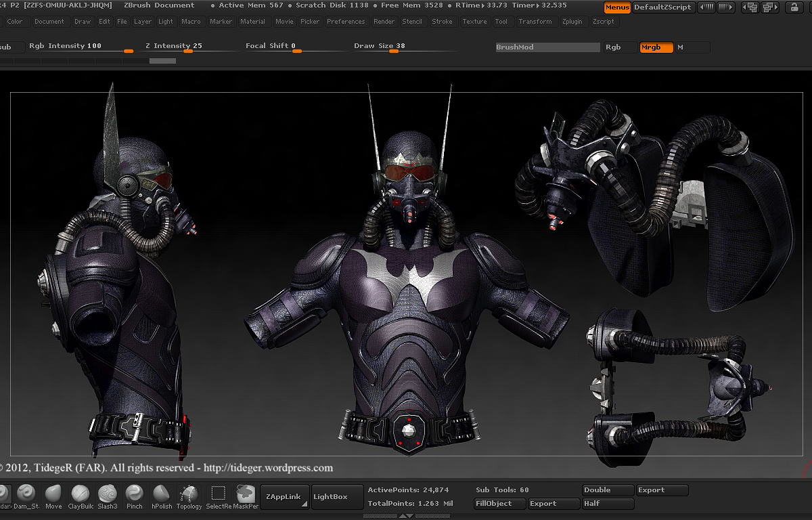
Task: Select the MaskPen brush
Action: (x=246, y=496)
